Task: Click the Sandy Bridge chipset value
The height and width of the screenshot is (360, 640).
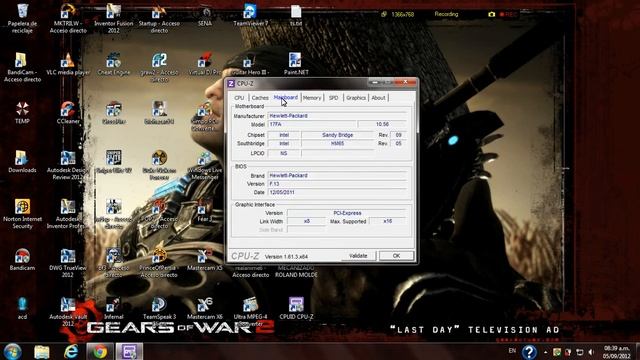Action: coord(338,135)
